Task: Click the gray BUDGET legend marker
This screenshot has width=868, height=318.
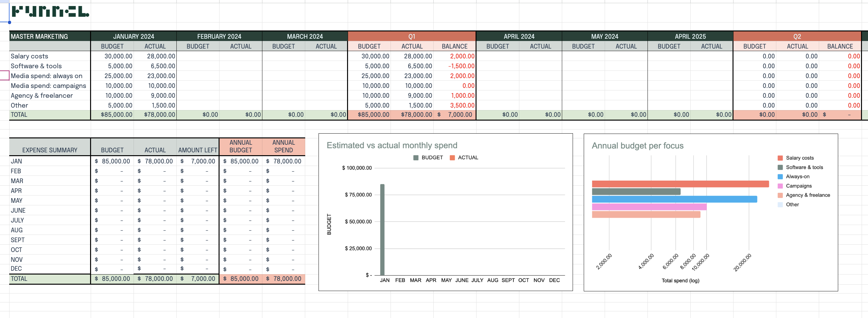Action: click(416, 158)
